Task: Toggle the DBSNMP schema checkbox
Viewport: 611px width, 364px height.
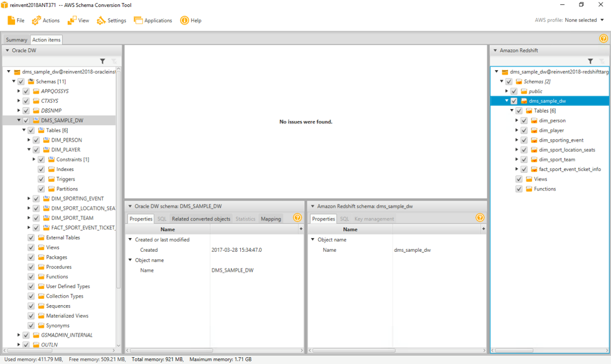Action: click(x=26, y=110)
